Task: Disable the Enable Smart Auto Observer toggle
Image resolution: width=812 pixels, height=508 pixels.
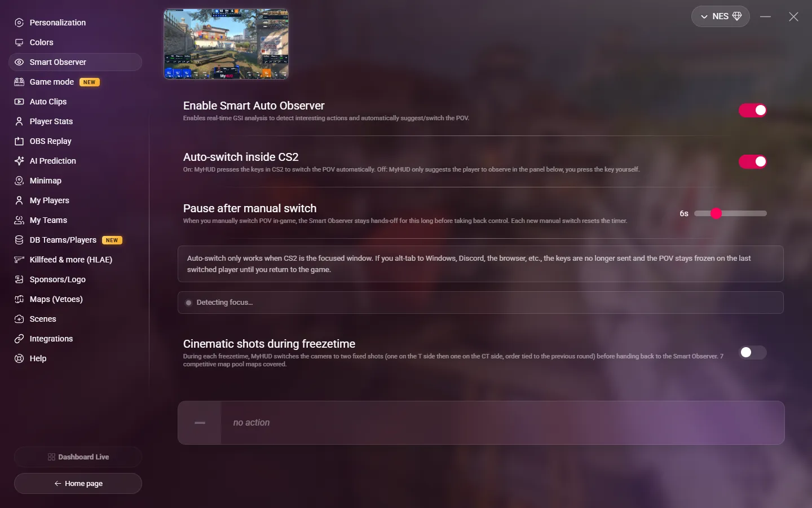Action: tap(753, 110)
